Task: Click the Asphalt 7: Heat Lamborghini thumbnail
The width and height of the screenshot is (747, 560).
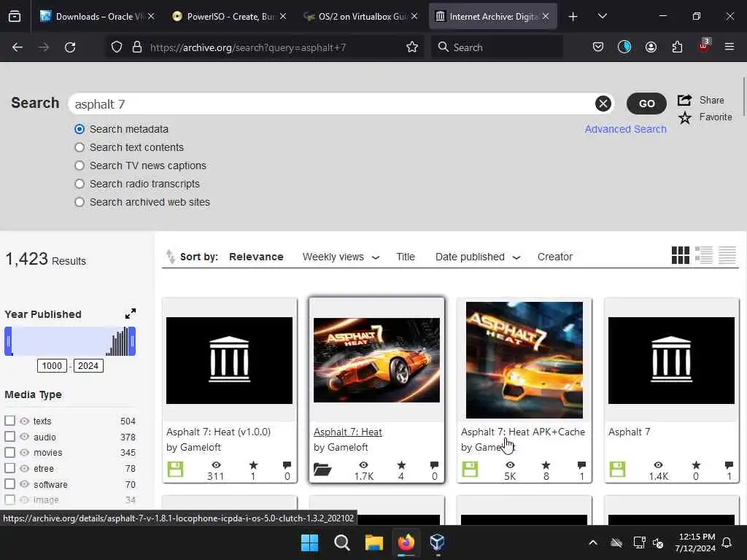Action: (376, 360)
